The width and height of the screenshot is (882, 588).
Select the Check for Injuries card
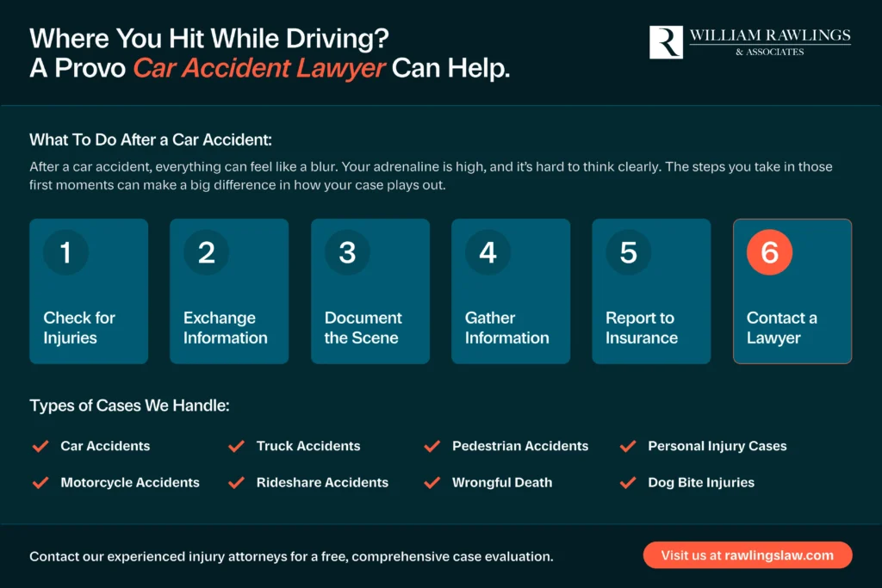89,290
